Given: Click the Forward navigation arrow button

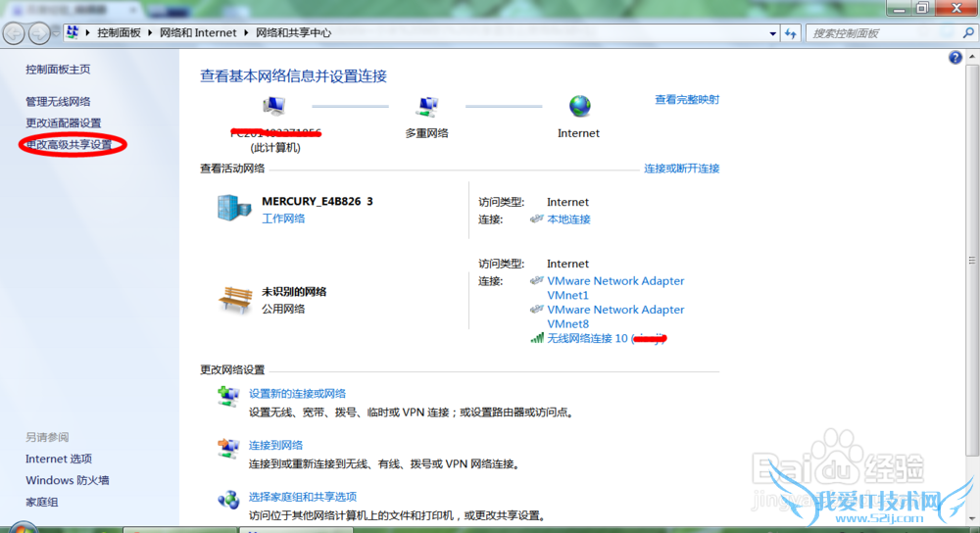Looking at the screenshot, I should point(39,33).
